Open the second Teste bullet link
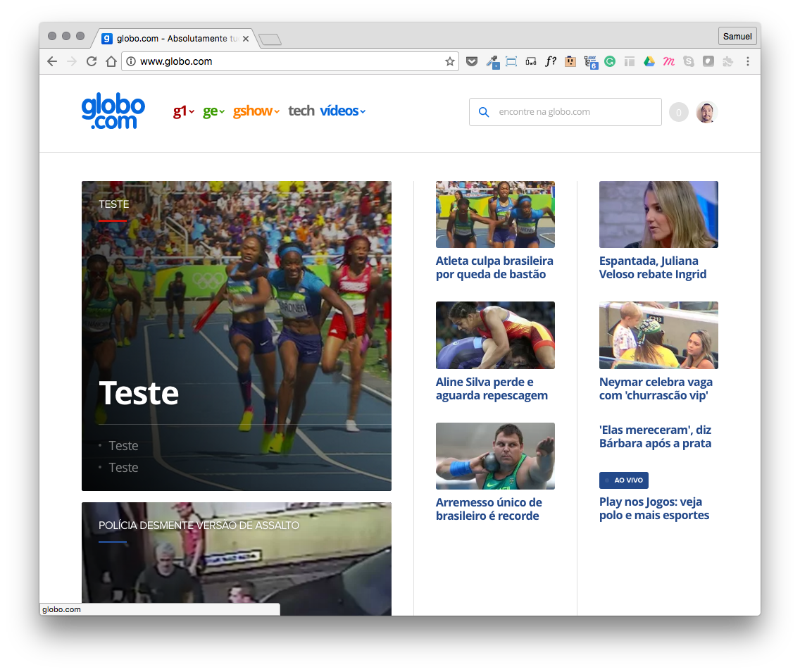This screenshot has width=800, height=672. (x=123, y=468)
